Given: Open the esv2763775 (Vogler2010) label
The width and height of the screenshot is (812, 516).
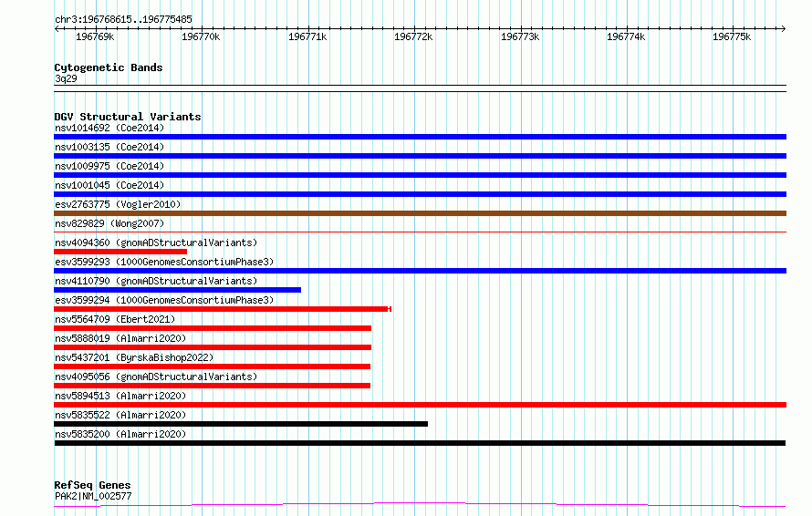Looking at the screenshot, I should click(x=118, y=204).
